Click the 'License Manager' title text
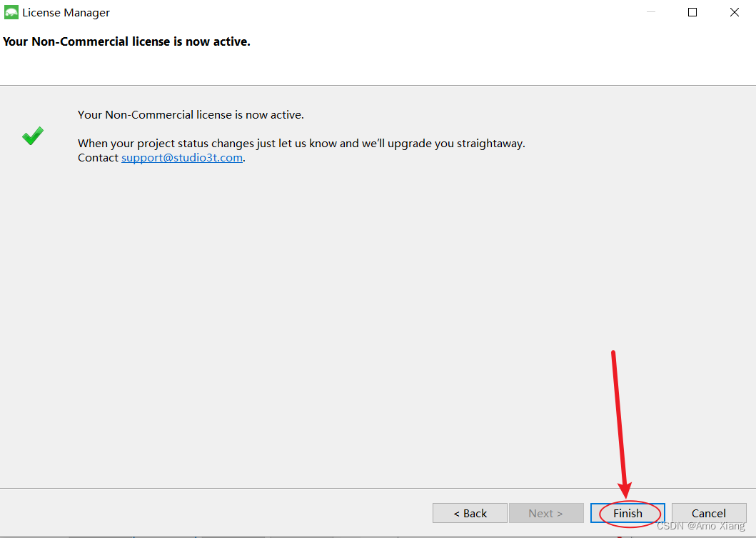Image resolution: width=756 pixels, height=538 pixels. [x=66, y=13]
